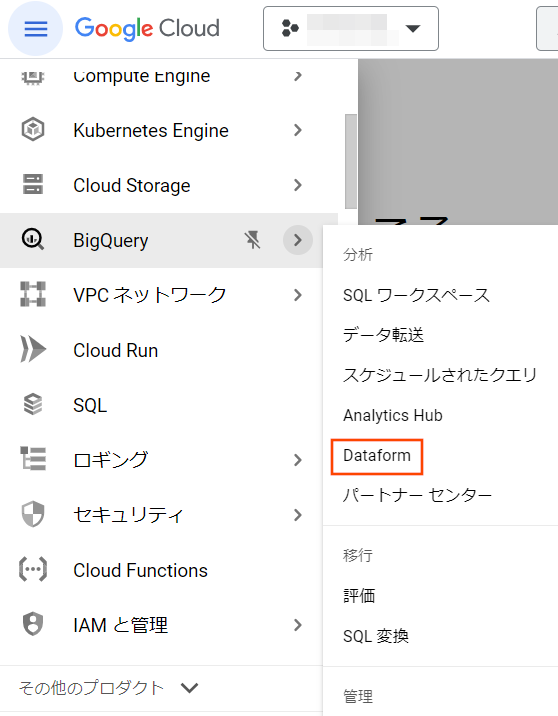Open ロギング menu item
Image resolution: width=558 pixels, height=716 pixels.
click(111, 460)
